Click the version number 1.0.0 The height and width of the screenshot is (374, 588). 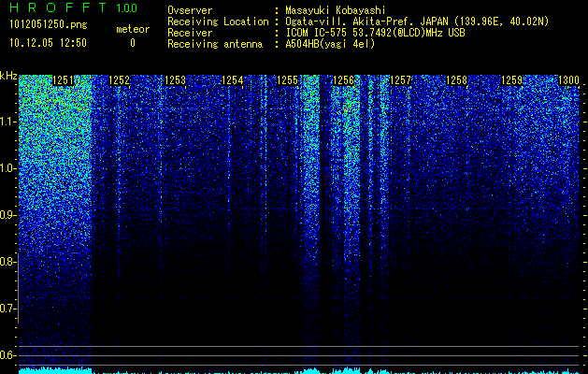[x=127, y=8]
